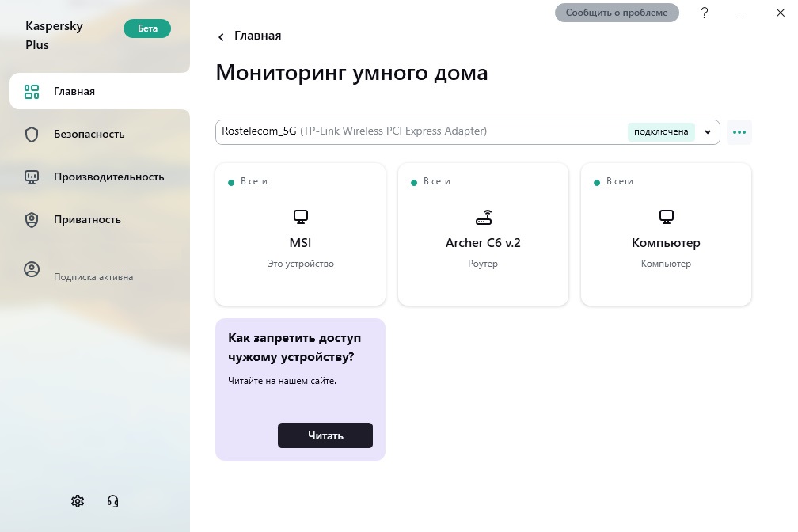
Task: Go to the Производительность section
Action: [x=100, y=177]
